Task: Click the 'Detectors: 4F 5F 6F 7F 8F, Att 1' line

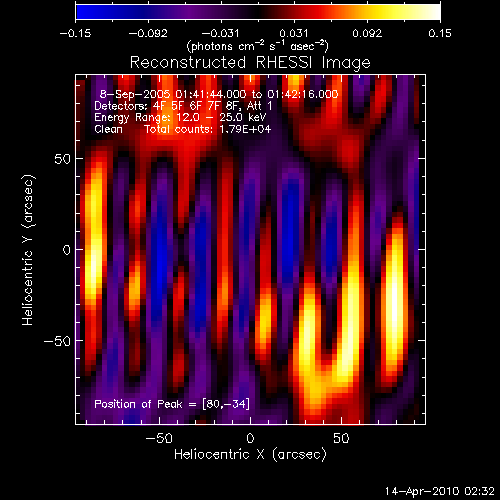Action: click(x=183, y=106)
